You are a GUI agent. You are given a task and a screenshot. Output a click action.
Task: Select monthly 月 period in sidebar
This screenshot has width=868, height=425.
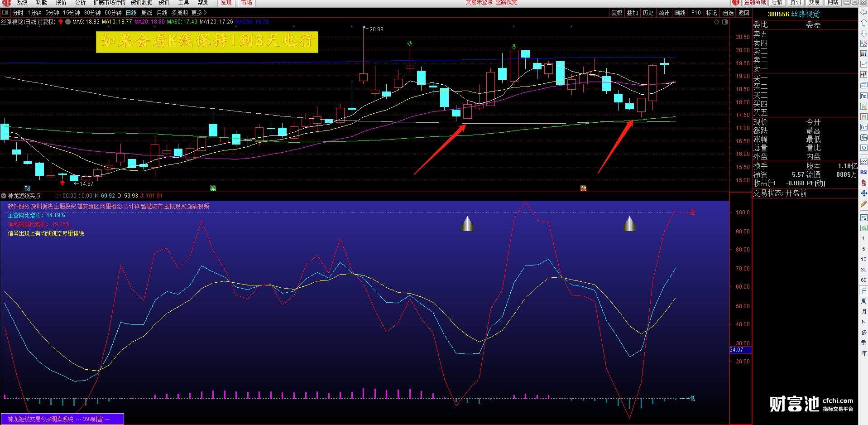click(863, 311)
